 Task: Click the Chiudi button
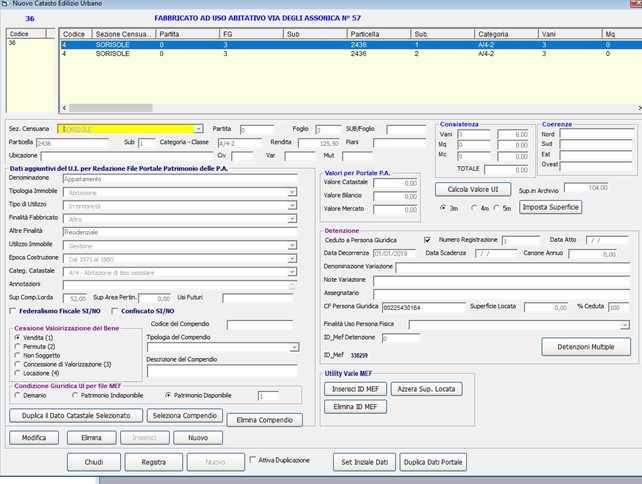94,462
